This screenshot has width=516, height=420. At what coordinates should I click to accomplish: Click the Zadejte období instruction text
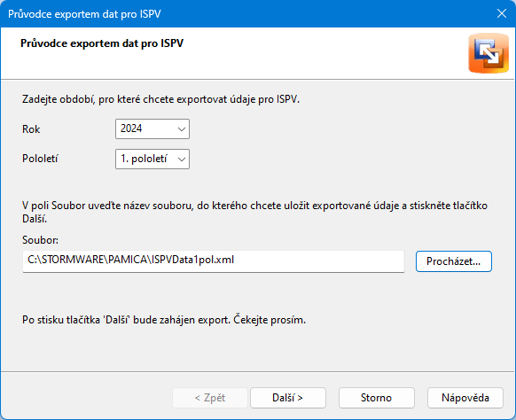coord(161,99)
